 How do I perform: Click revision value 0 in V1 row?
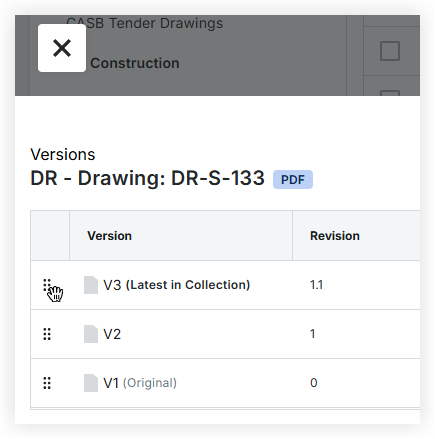pyautogui.click(x=314, y=383)
